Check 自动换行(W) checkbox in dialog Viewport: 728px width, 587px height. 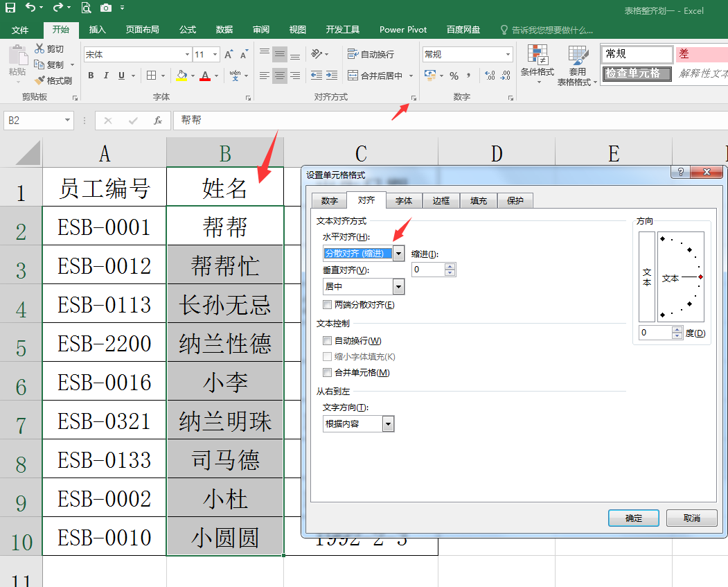(328, 341)
